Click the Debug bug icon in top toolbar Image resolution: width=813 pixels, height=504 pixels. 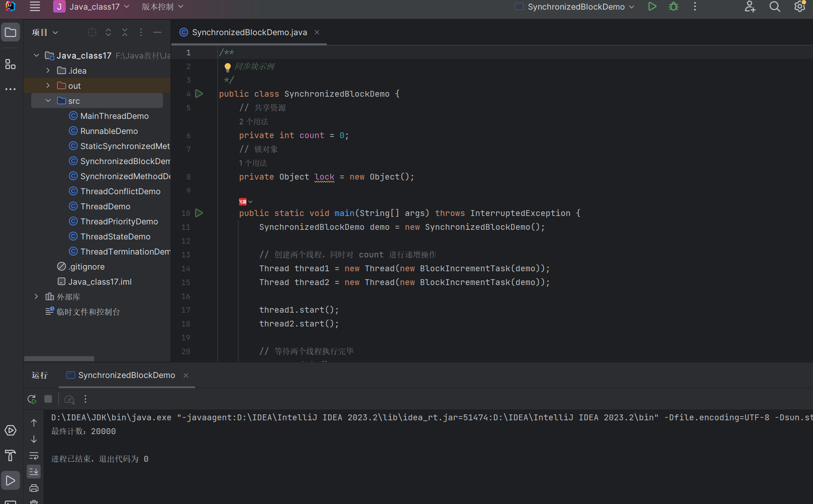[674, 7]
